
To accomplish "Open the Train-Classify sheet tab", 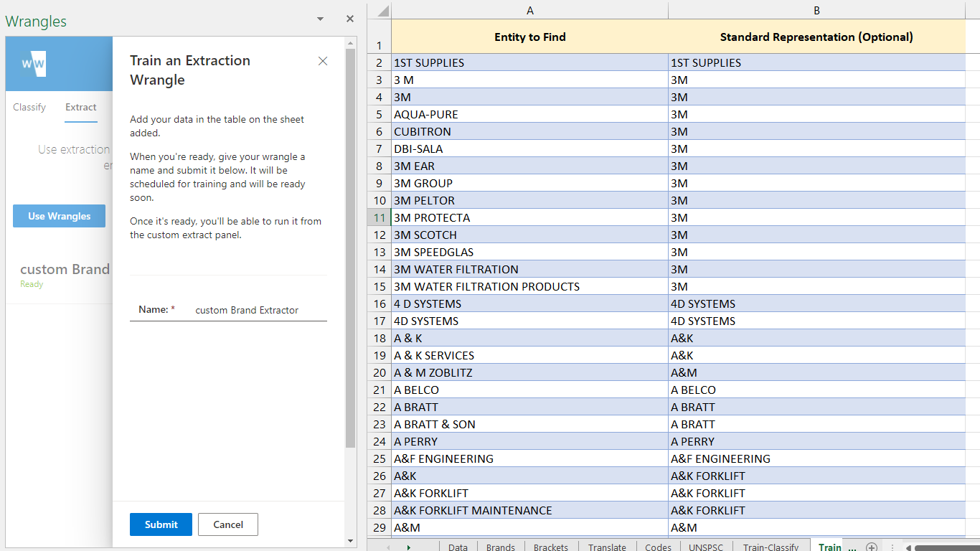I will (771, 547).
